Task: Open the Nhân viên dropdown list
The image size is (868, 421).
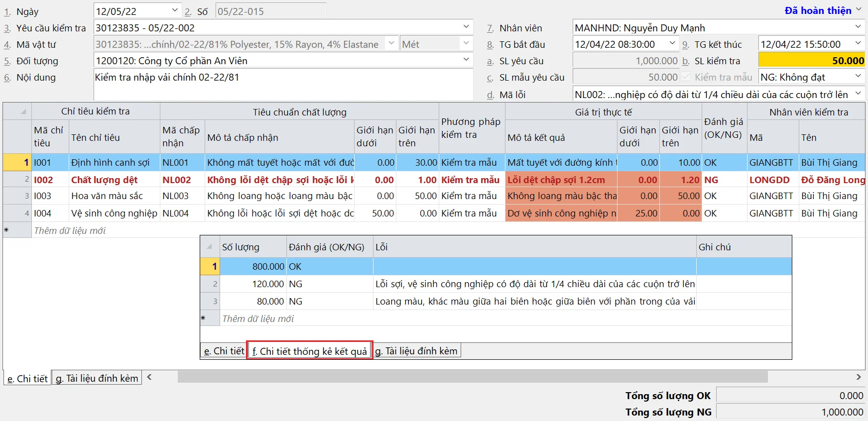Action: tap(858, 27)
